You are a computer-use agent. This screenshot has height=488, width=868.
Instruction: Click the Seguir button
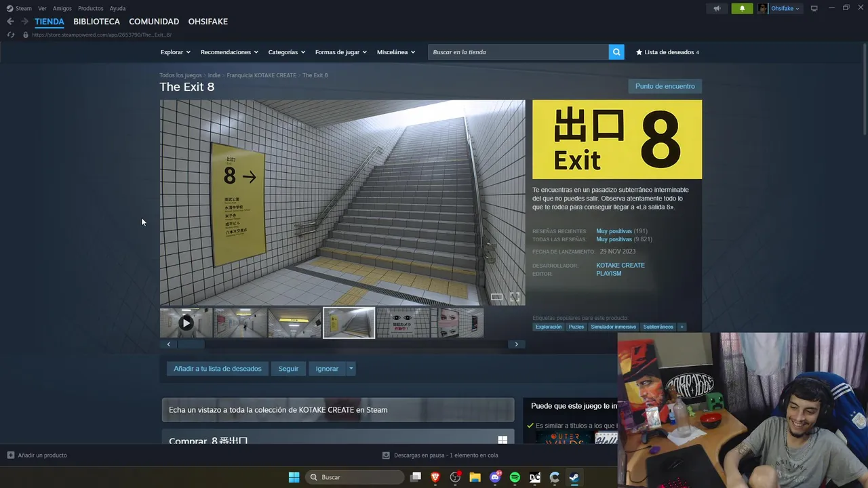[288, 369]
